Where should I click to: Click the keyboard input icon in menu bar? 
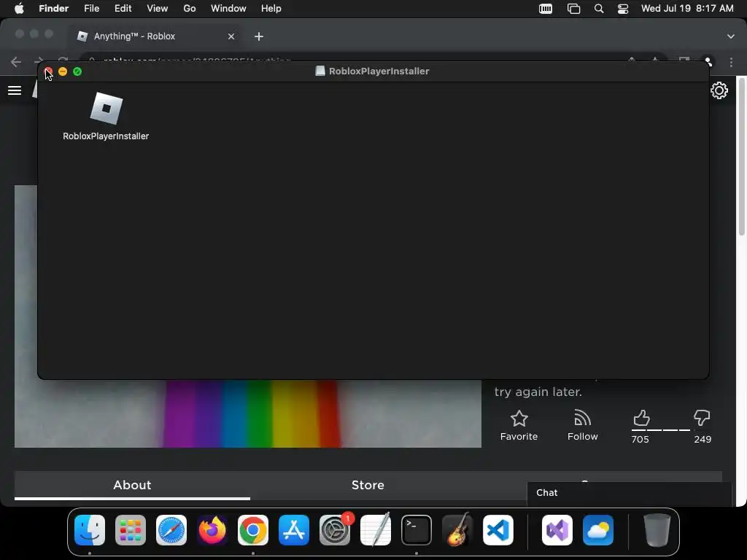click(546, 9)
